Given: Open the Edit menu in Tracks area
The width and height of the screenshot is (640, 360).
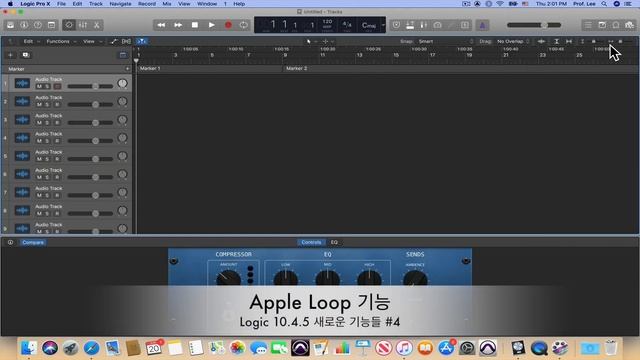Looking at the screenshot, I should pos(31,42).
